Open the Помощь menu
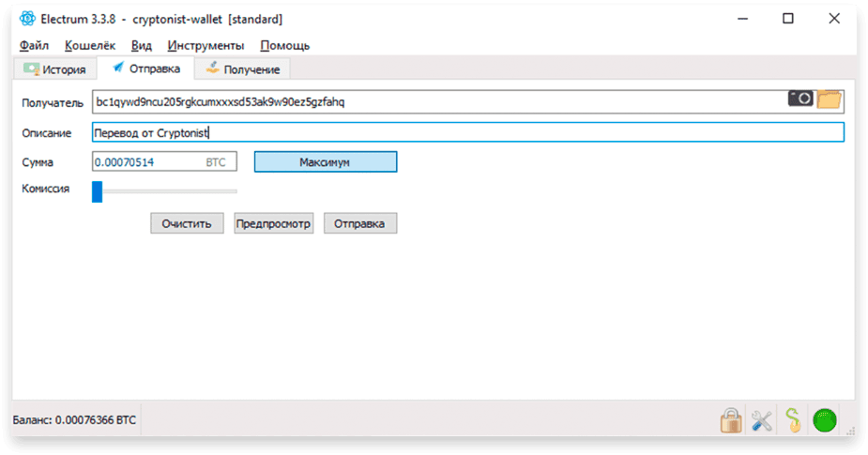This screenshot has width=868, height=455. point(285,45)
